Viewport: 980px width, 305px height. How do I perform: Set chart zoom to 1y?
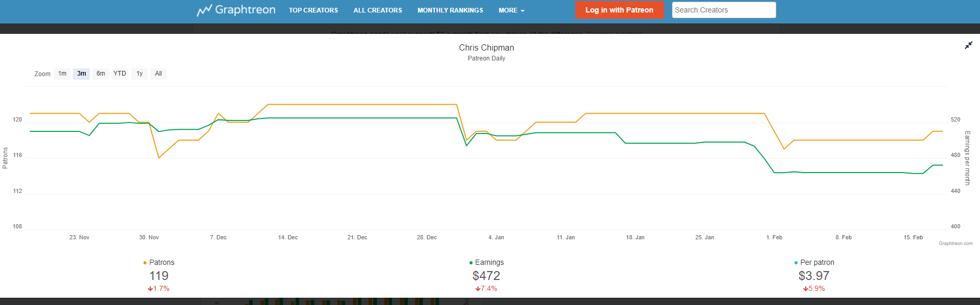(139, 74)
